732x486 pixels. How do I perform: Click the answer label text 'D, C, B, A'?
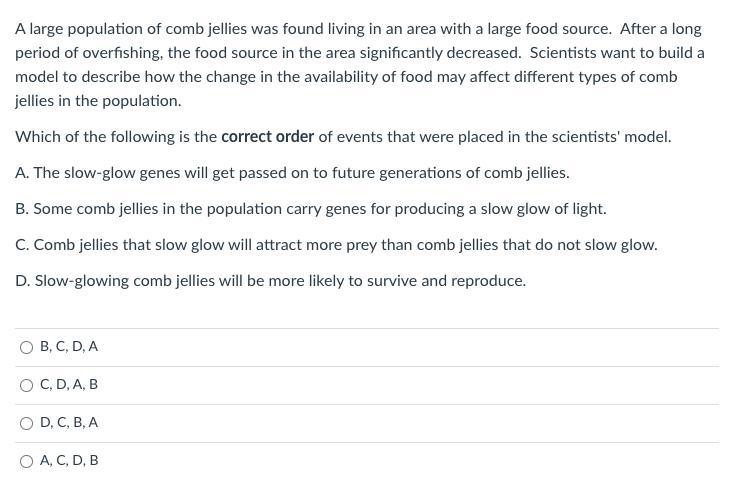click(69, 423)
